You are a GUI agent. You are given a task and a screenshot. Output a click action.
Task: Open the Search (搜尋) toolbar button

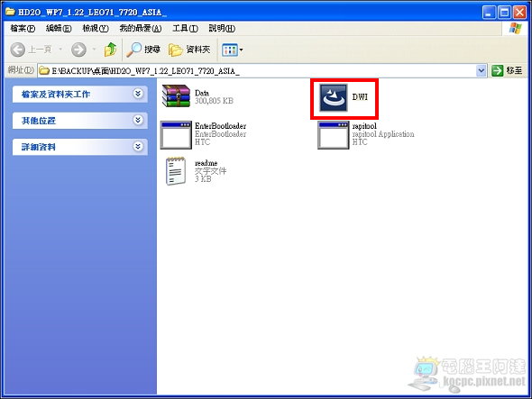pos(142,50)
